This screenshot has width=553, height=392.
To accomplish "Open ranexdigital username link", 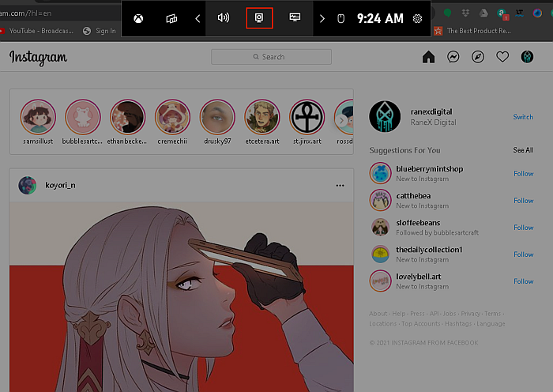I will point(431,112).
